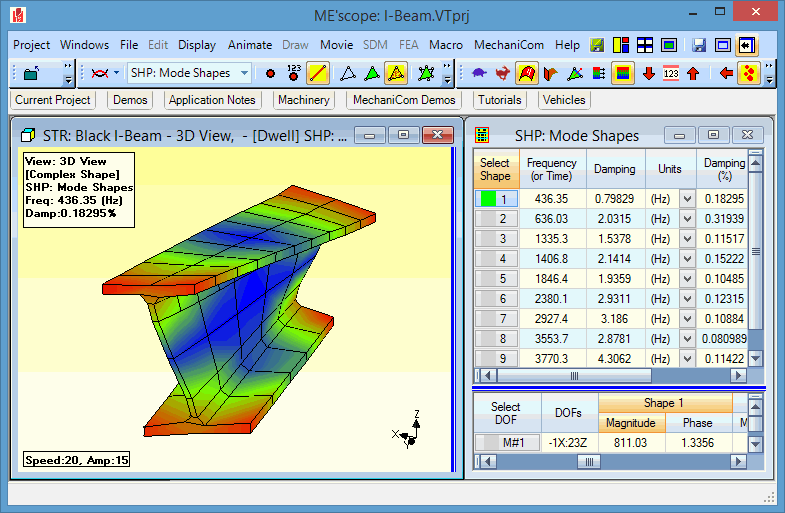Click the red left arrow icon
Viewport: 785px width, 513px height.
pos(726,74)
